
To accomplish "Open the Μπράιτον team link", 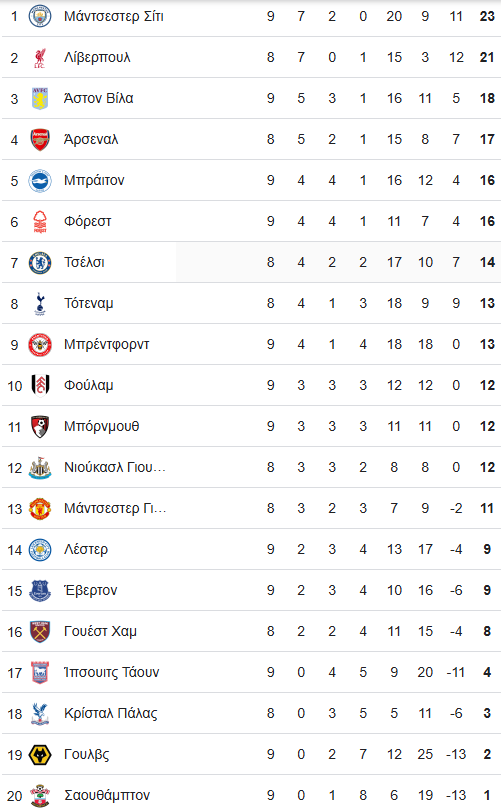I will (x=94, y=180).
